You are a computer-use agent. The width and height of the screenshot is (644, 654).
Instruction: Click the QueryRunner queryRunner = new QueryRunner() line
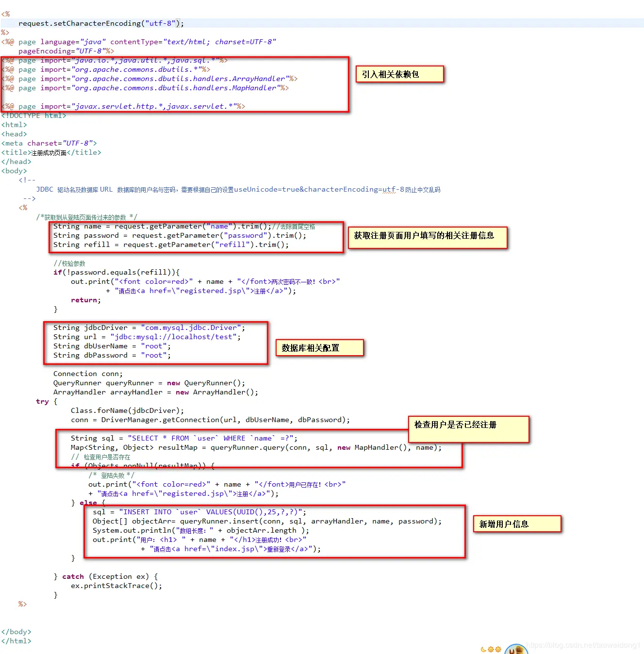tap(149, 383)
